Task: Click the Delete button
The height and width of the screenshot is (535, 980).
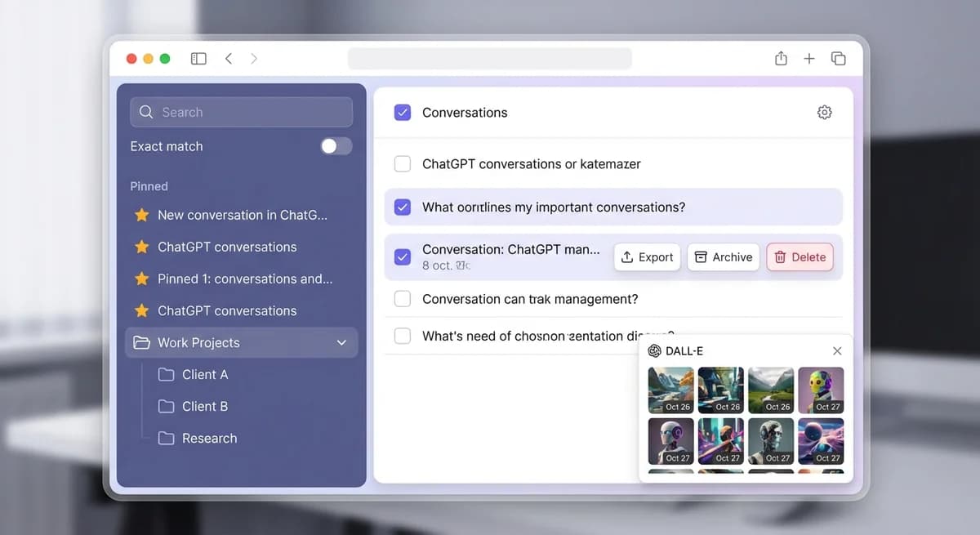Action: [800, 257]
